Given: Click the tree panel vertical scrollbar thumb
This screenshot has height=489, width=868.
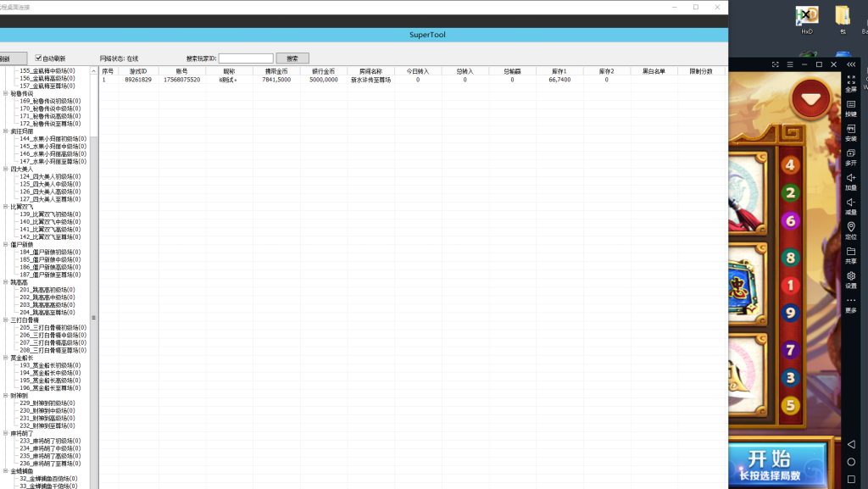Looking at the screenshot, I should 93,318.
